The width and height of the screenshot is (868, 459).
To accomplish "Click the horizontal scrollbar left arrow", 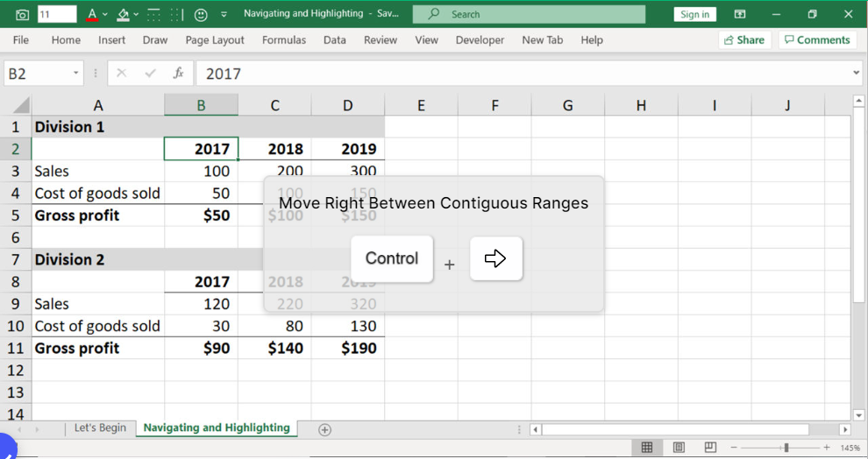I will (x=536, y=429).
